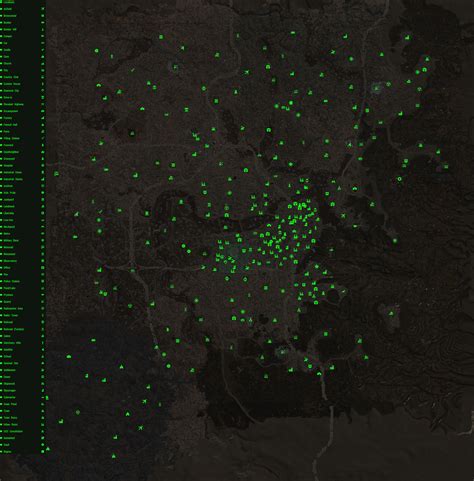This screenshot has width=474, height=481.
Task: Select the "Salem" legend label
Action: [x=7, y=336]
